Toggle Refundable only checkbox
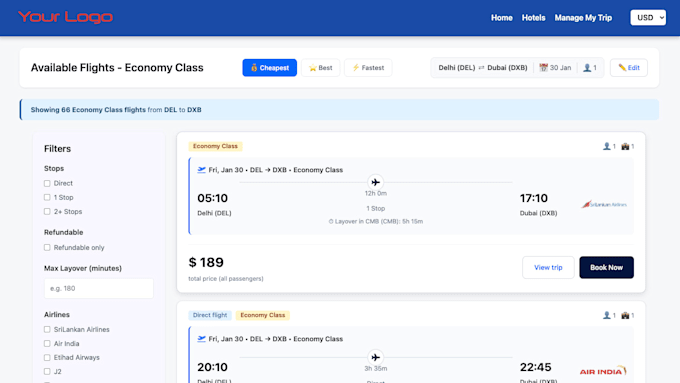The height and width of the screenshot is (383, 680). click(47, 248)
